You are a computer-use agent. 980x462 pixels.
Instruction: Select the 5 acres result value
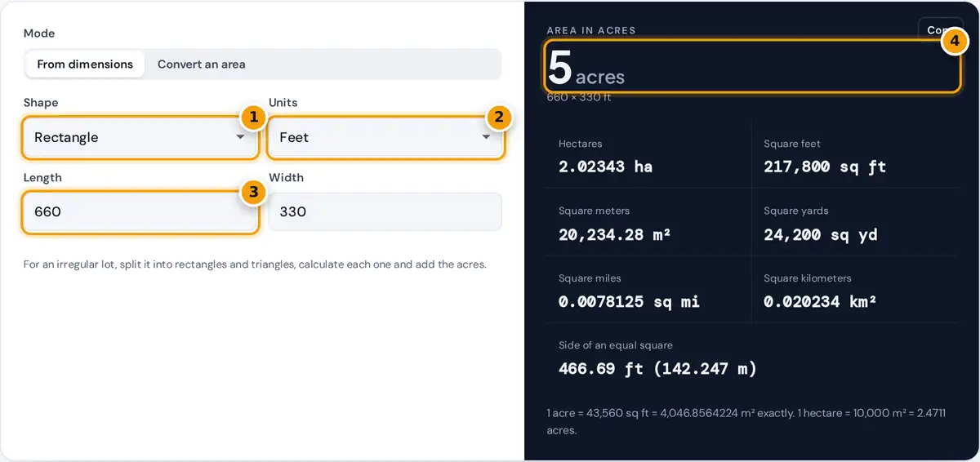point(586,69)
